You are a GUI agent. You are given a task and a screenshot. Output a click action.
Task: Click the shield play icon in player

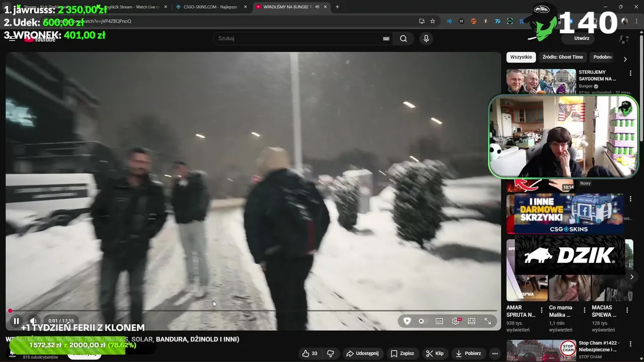tap(407, 321)
